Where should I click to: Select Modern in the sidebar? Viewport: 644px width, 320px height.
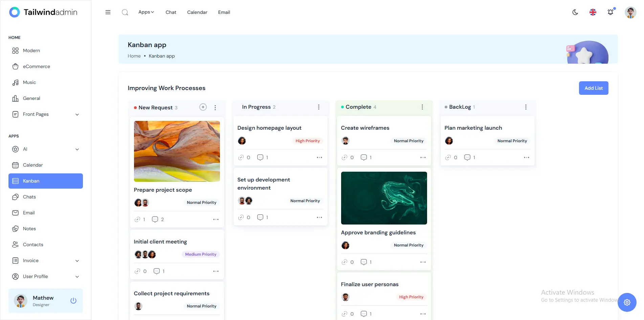(x=46, y=51)
